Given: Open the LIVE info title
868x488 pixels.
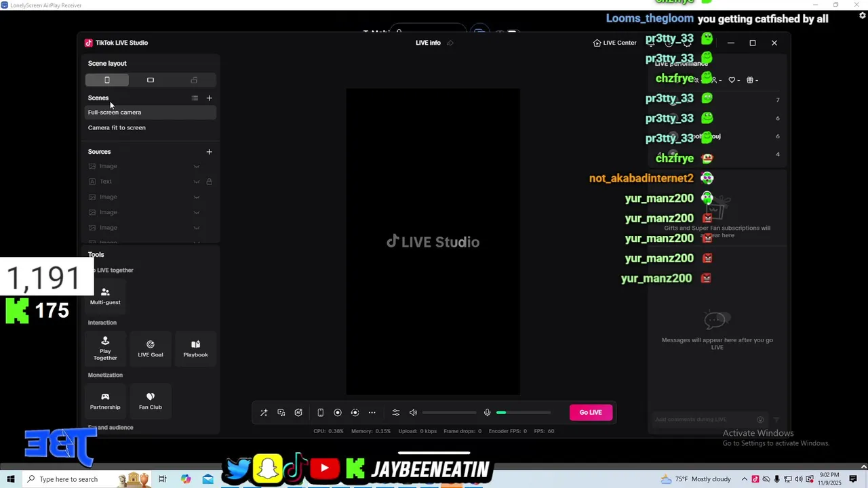Looking at the screenshot, I should pos(428,43).
